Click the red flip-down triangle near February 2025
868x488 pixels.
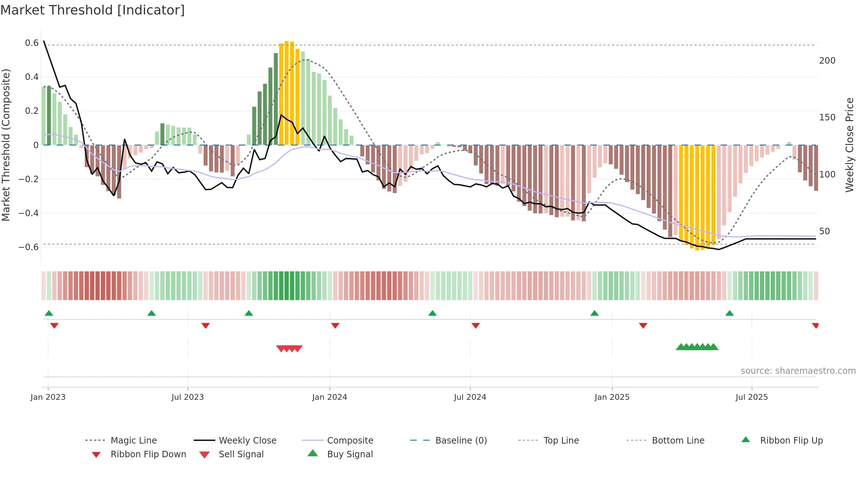643,326
